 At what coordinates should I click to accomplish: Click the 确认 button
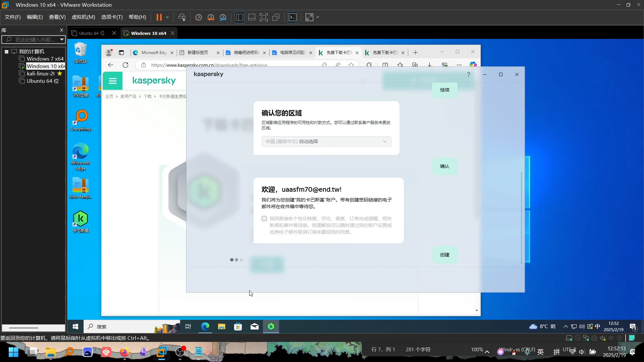click(444, 166)
